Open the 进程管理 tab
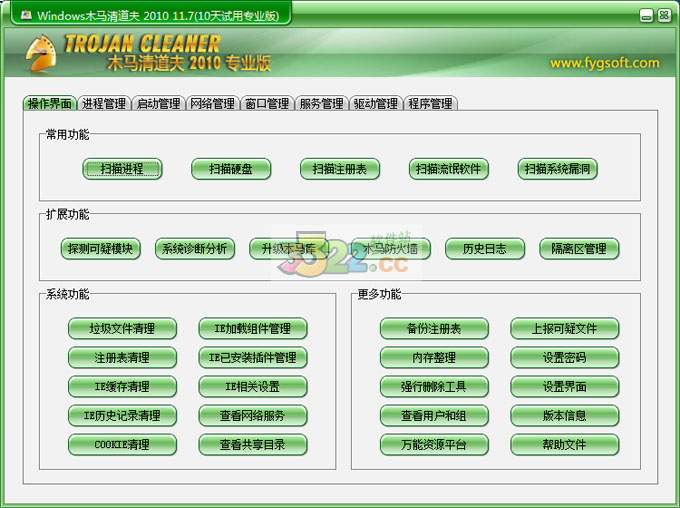Screen dimensions: 680x508 104,103
